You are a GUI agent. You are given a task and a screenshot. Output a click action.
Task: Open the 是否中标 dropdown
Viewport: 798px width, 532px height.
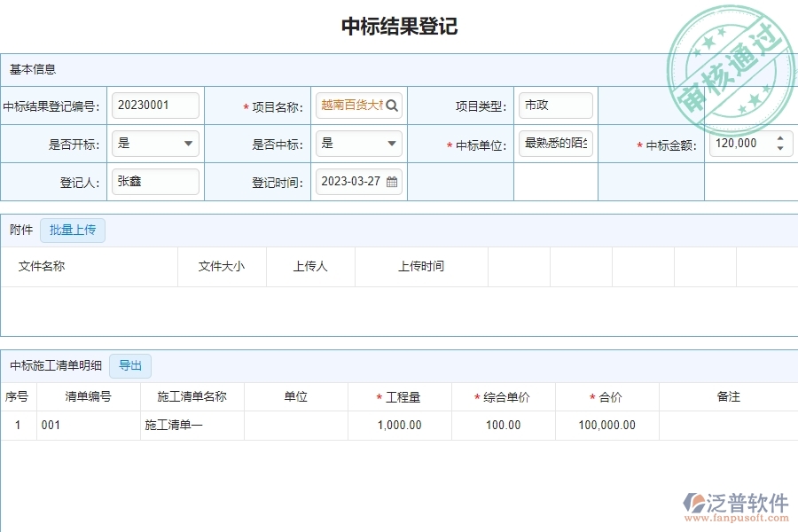[393, 143]
